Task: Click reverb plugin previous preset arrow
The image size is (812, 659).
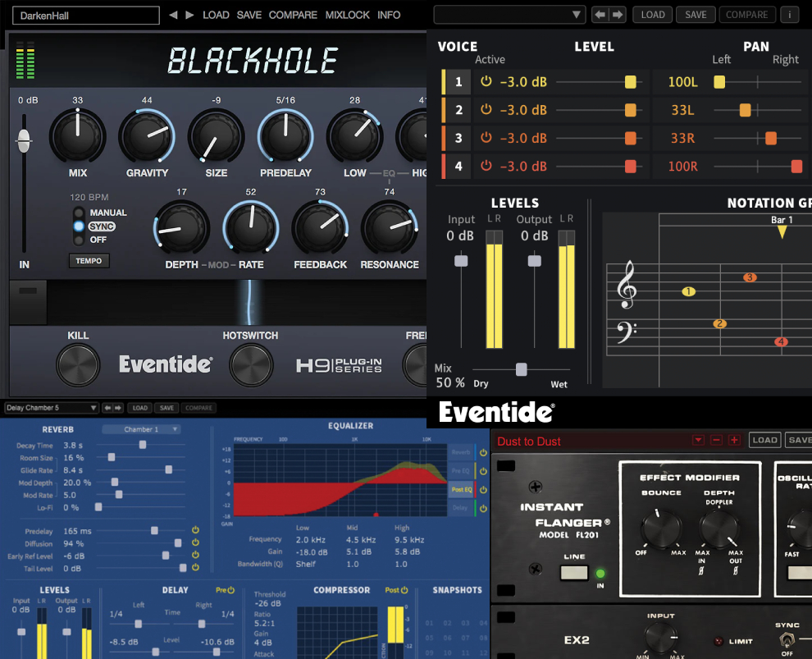Action: click(107, 408)
